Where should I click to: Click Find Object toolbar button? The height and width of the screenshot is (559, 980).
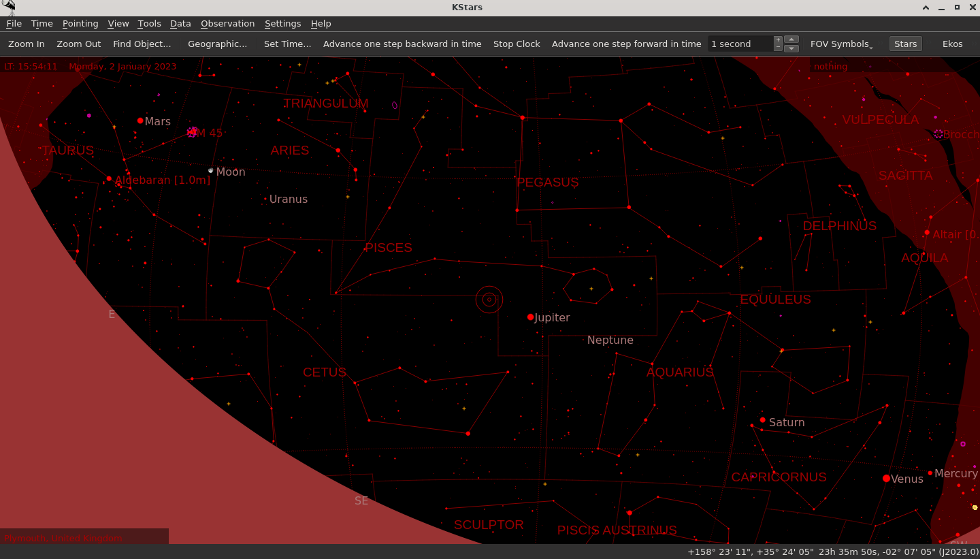pos(142,44)
